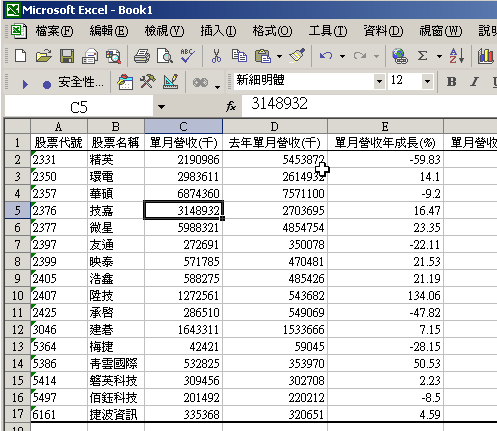Click the font size box showing 12

404,81
